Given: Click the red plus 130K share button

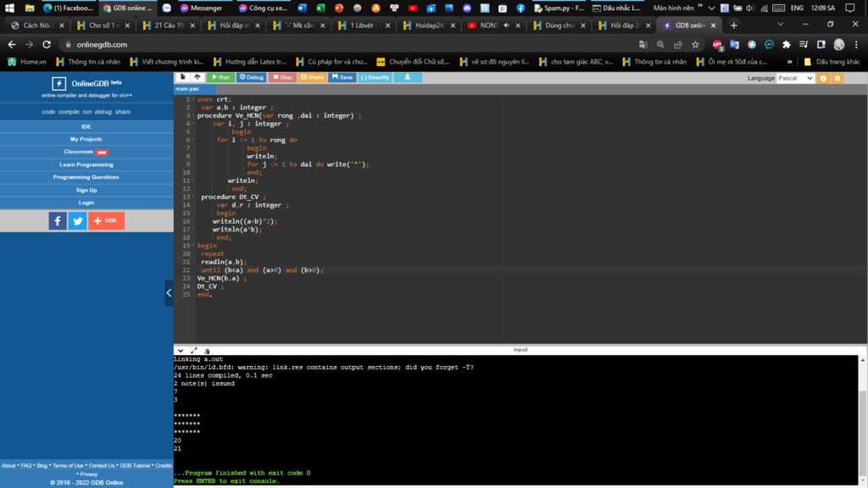Looking at the screenshot, I should 106,221.
